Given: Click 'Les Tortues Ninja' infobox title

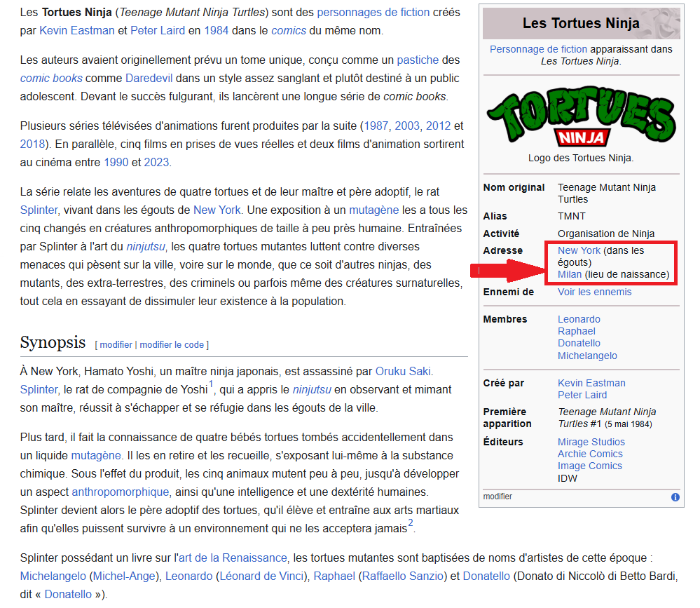Looking at the screenshot, I should (581, 22).
